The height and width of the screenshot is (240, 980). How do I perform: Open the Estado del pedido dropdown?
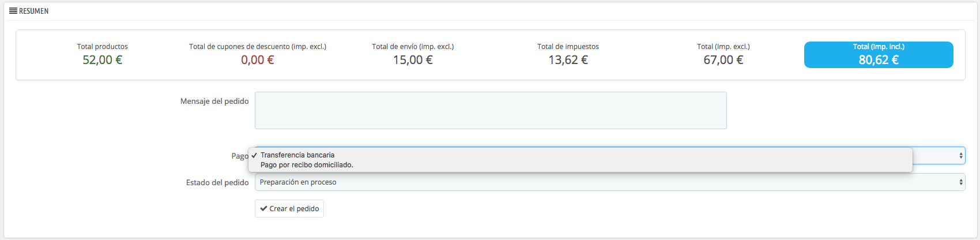click(x=605, y=182)
